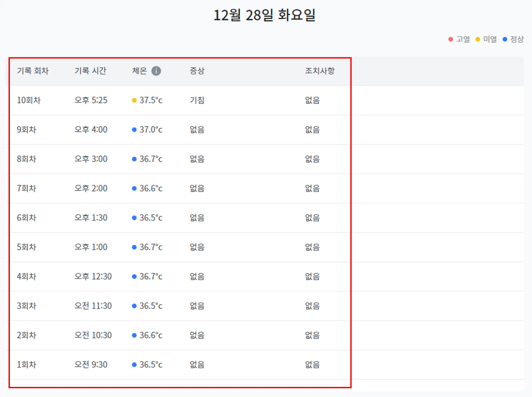
Task: Click the 12월 28일 화요일 date title
Action: (x=264, y=15)
